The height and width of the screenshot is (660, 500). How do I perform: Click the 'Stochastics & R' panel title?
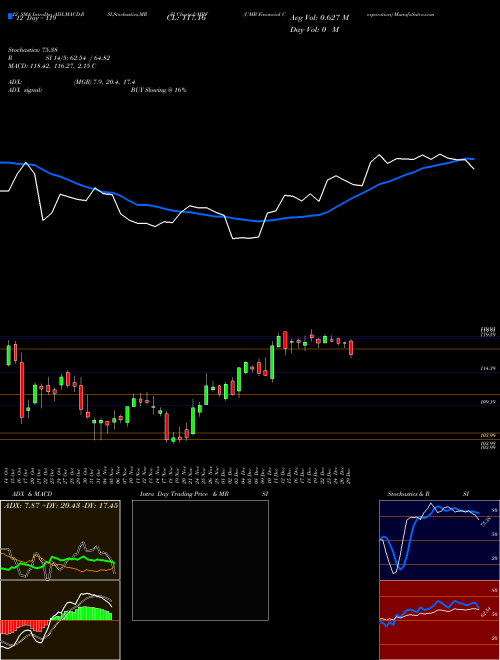tap(409, 494)
